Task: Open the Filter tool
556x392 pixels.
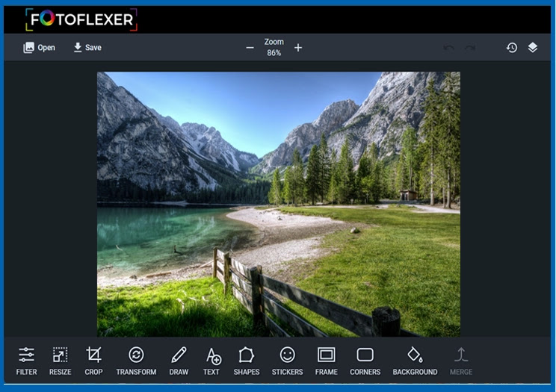Action: point(26,361)
